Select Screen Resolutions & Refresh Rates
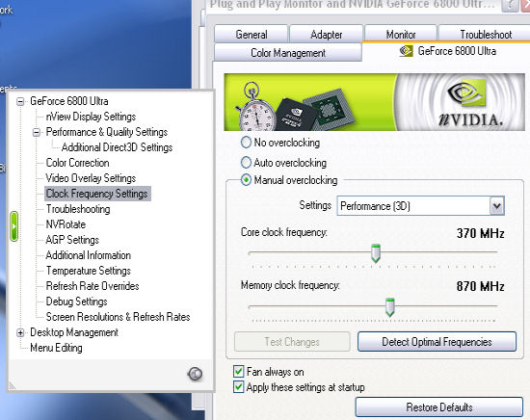 118,317
